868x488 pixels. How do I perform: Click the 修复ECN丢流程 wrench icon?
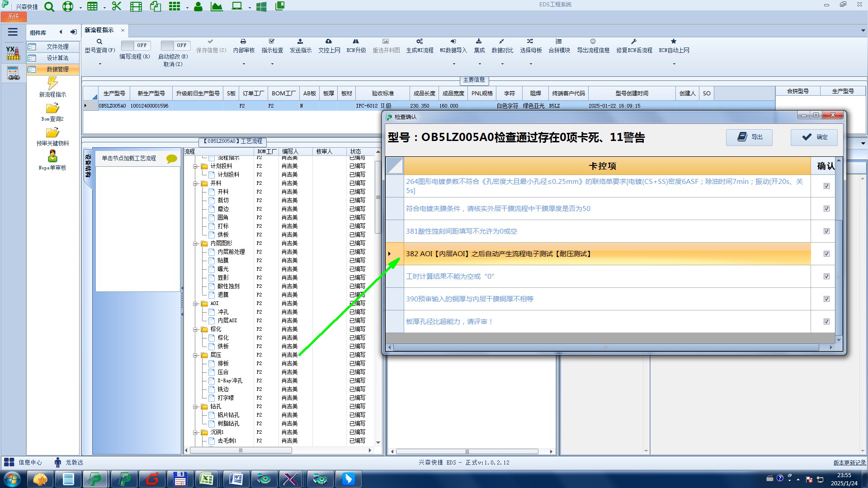tap(634, 42)
